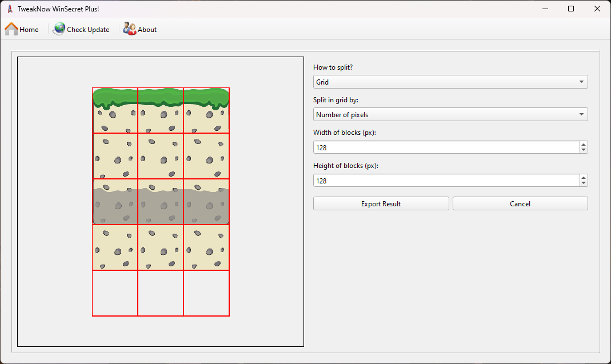The height and width of the screenshot is (364, 611).
Task: Minimize the TweakNow WinSecret window
Action: click(545, 9)
